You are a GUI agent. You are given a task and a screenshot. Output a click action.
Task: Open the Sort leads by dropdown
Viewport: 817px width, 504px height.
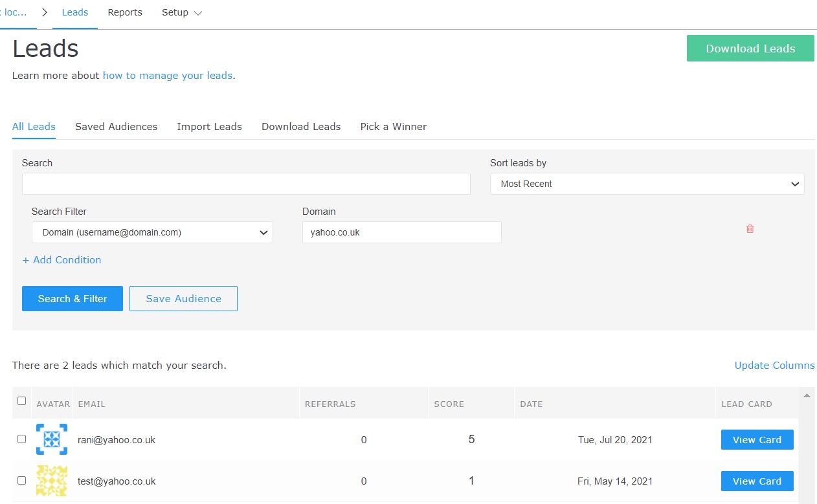[647, 184]
